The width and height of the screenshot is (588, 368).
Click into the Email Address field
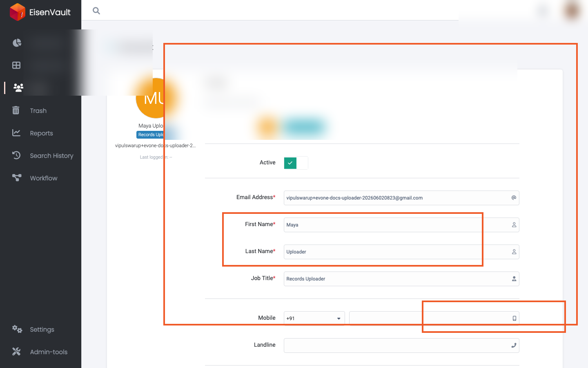click(x=401, y=198)
